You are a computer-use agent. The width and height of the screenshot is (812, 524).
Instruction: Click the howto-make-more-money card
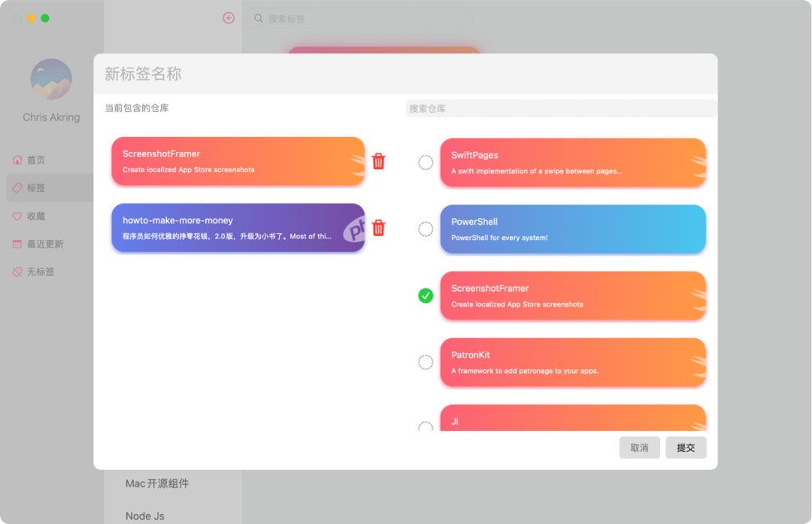click(238, 228)
